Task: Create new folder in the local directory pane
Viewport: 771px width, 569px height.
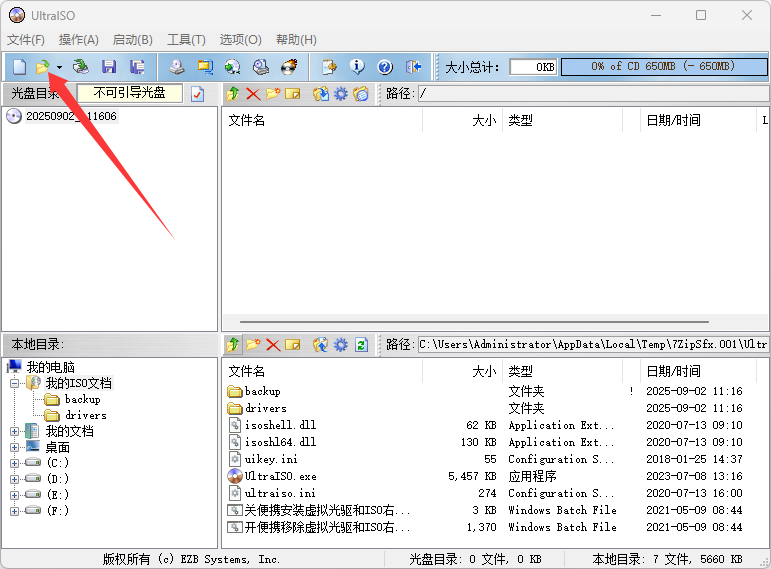Action: tap(253, 345)
